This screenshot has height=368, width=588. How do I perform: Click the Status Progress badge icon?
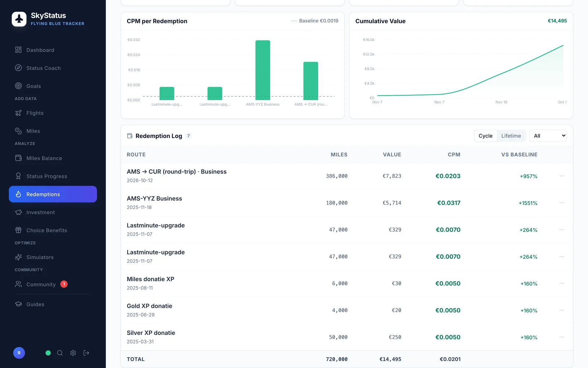[x=18, y=176]
